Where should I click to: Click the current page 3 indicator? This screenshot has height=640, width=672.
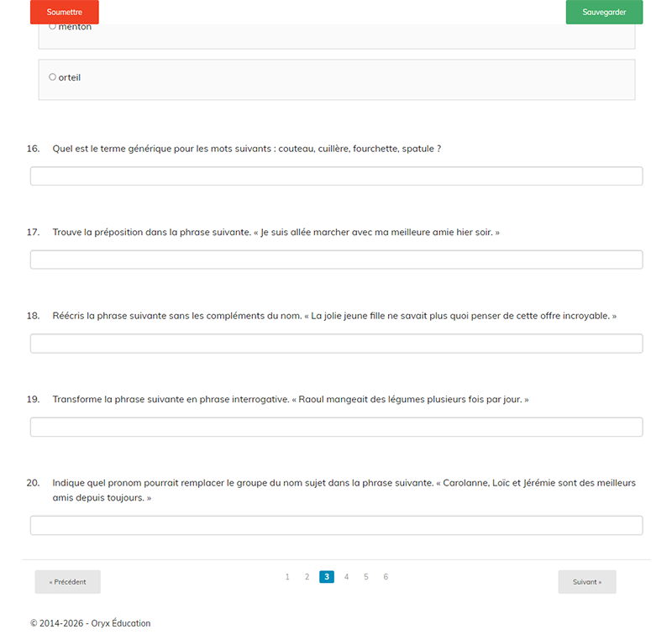(327, 577)
